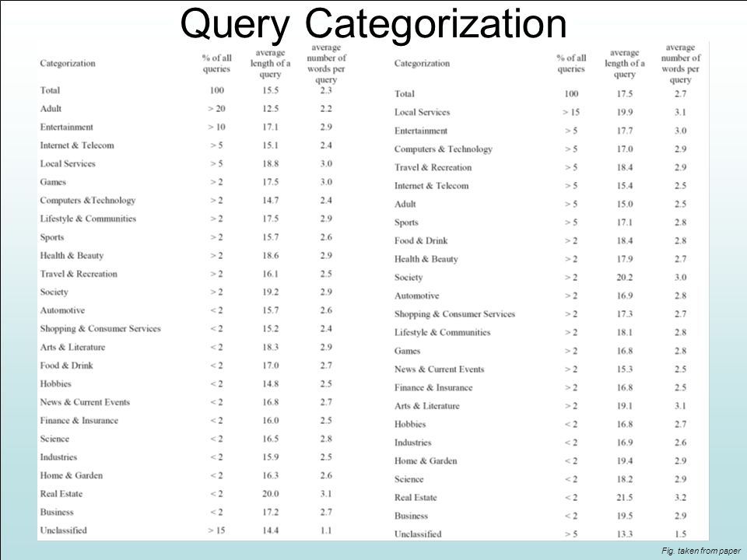747x560 pixels.
Task: Click the "Fig. taken from paper" caption
Action: [x=700, y=551]
